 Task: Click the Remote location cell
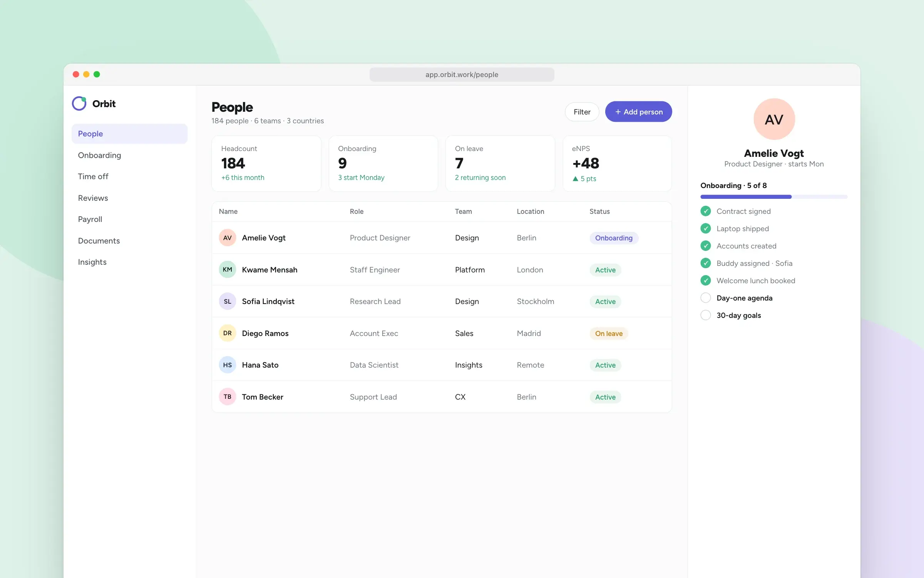click(x=531, y=365)
